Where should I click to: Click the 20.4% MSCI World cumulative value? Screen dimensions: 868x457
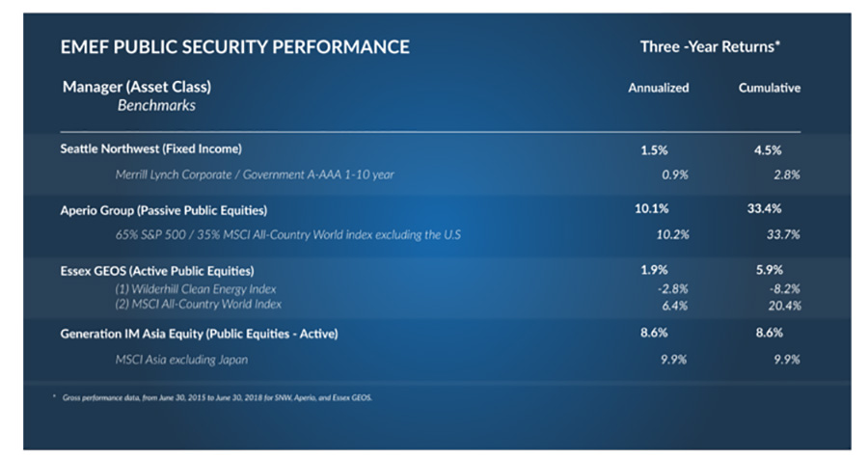(x=784, y=306)
